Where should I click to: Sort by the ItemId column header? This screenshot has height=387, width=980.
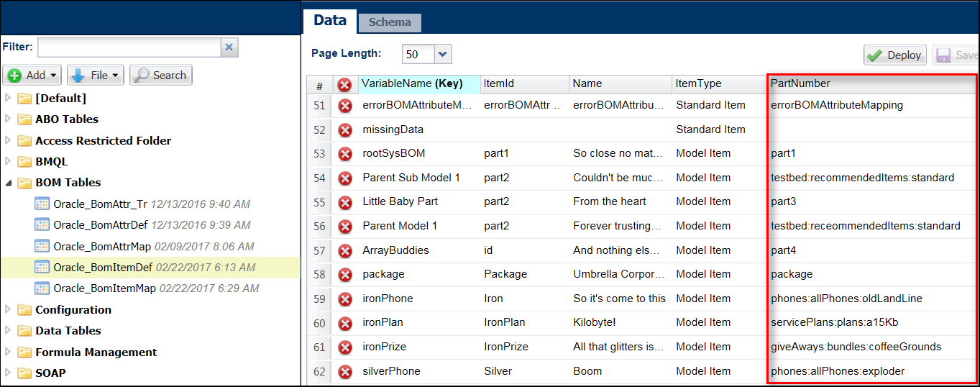coord(524,83)
